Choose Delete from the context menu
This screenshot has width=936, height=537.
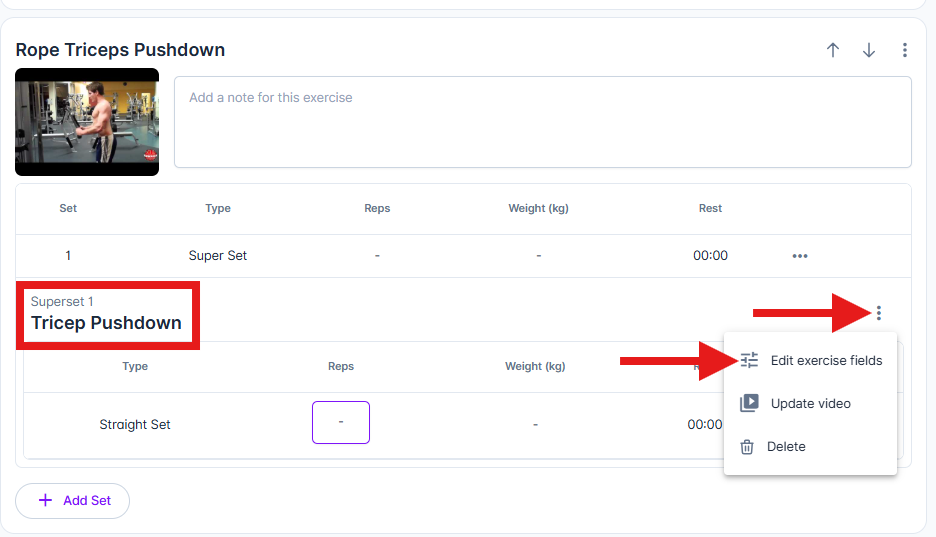pyautogui.click(x=810, y=446)
